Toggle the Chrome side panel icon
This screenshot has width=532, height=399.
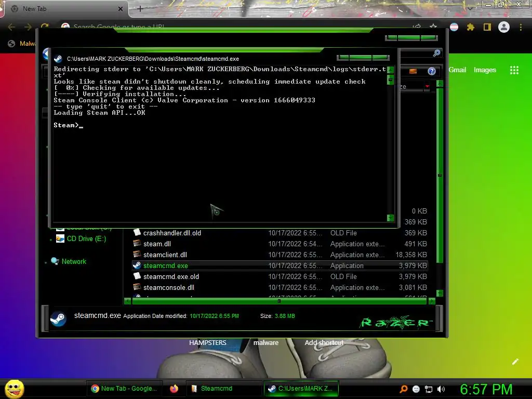click(487, 27)
